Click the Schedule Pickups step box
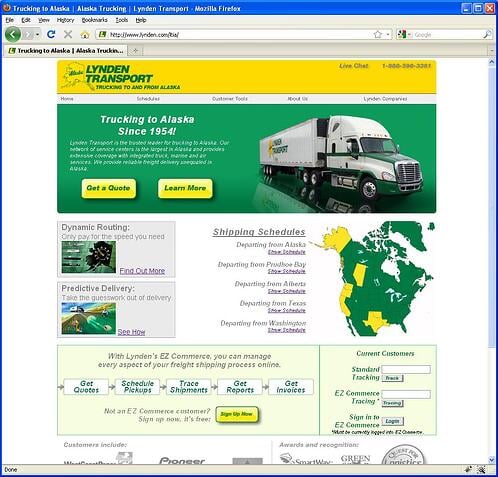Image resolution: width=498 pixels, height=477 pixels. (137, 387)
